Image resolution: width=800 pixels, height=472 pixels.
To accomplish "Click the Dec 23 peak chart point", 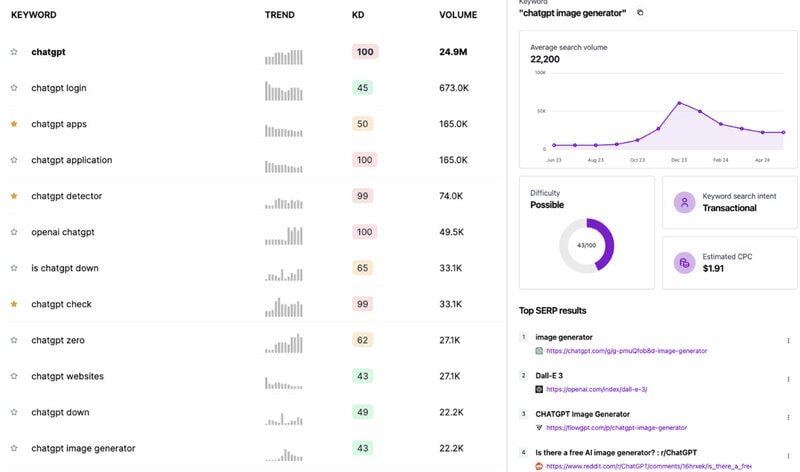I will tap(679, 103).
